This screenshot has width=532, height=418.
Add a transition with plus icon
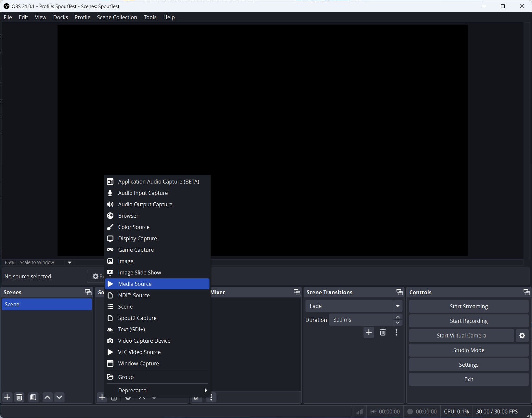369,332
